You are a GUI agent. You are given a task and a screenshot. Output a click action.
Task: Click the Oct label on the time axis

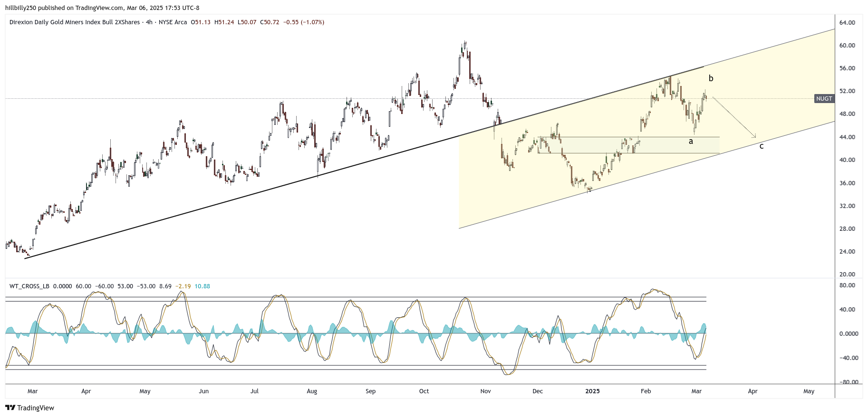pos(424,391)
